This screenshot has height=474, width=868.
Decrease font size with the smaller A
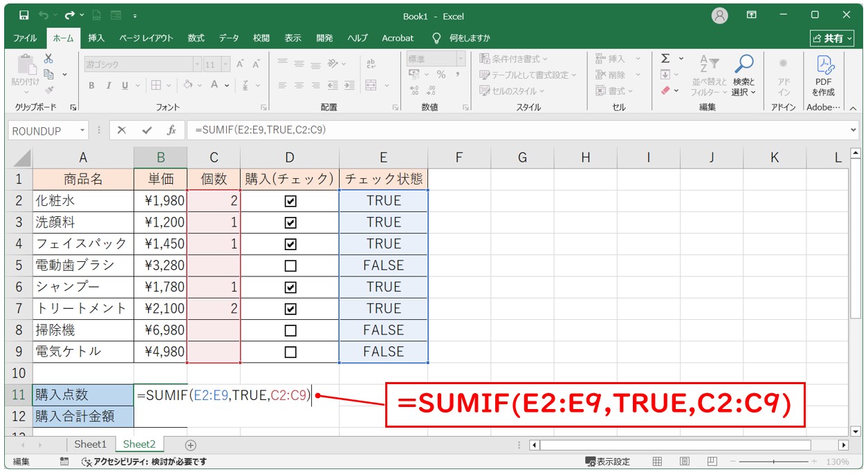pyautogui.click(x=257, y=64)
